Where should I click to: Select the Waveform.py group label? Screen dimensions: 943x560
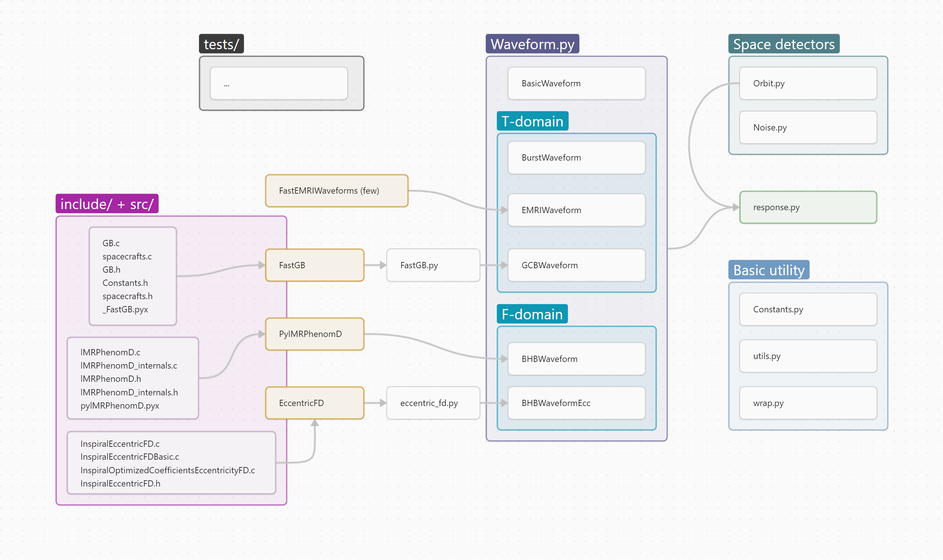tap(532, 44)
